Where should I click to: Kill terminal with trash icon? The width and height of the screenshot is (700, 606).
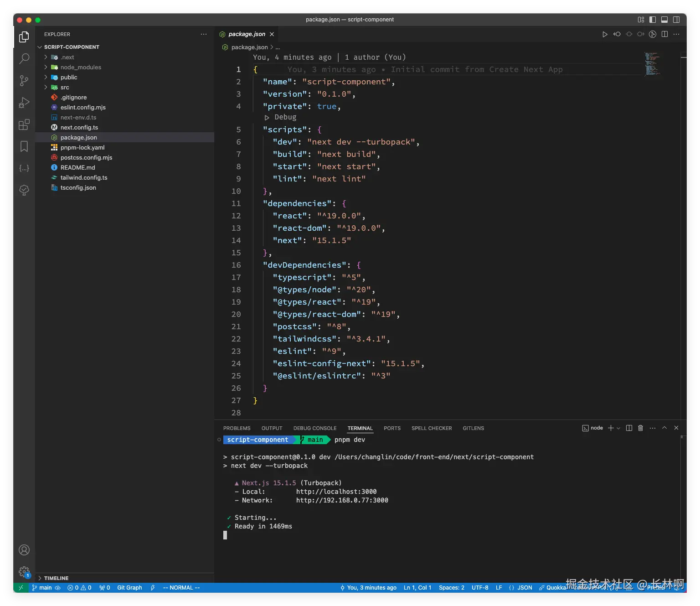640,428
